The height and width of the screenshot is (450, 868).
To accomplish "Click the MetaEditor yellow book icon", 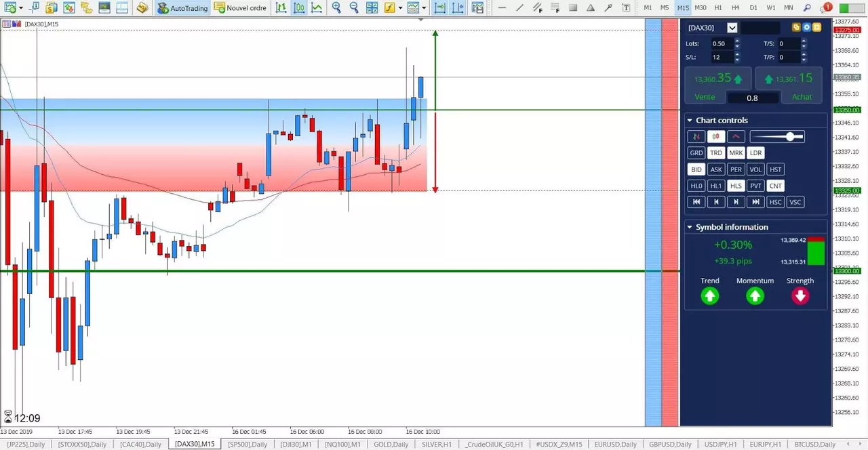I will (x=142, y=8).
